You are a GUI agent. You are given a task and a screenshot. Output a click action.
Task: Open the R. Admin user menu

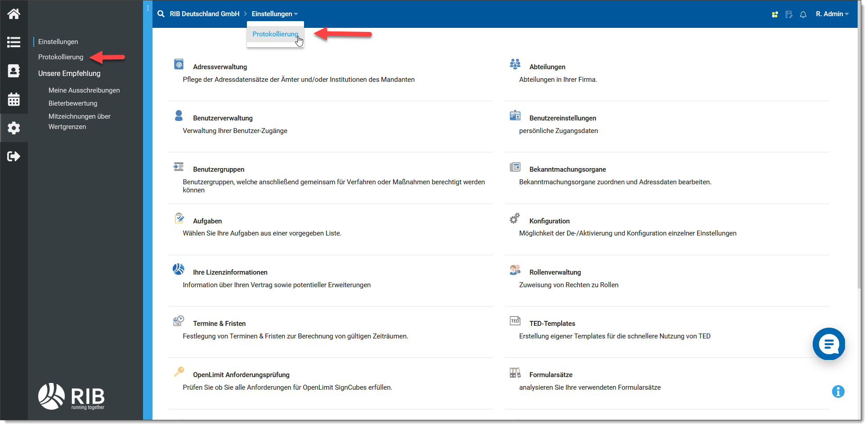[832, 14]
